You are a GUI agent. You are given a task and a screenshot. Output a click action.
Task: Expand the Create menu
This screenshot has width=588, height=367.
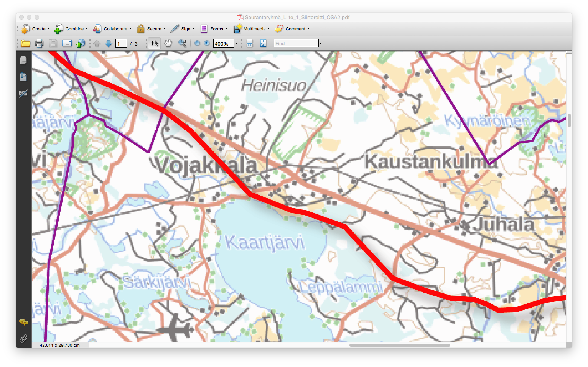click(36, 29)
